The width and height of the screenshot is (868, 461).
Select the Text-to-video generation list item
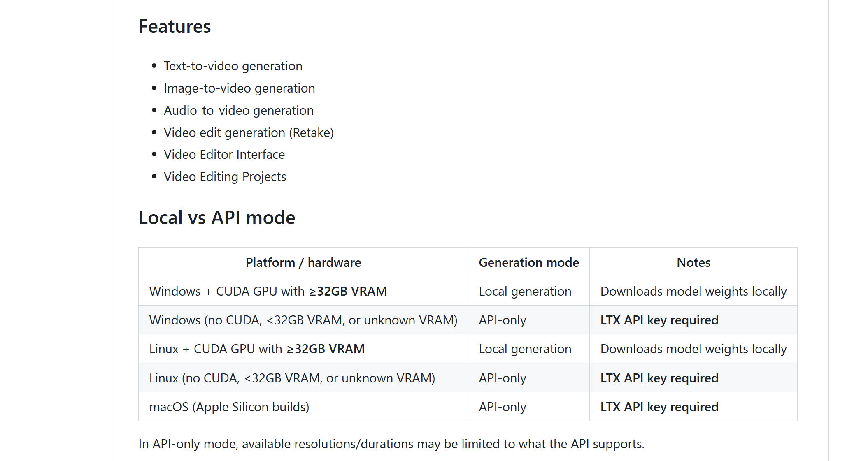pyautogui.click(x=233, y=66)
